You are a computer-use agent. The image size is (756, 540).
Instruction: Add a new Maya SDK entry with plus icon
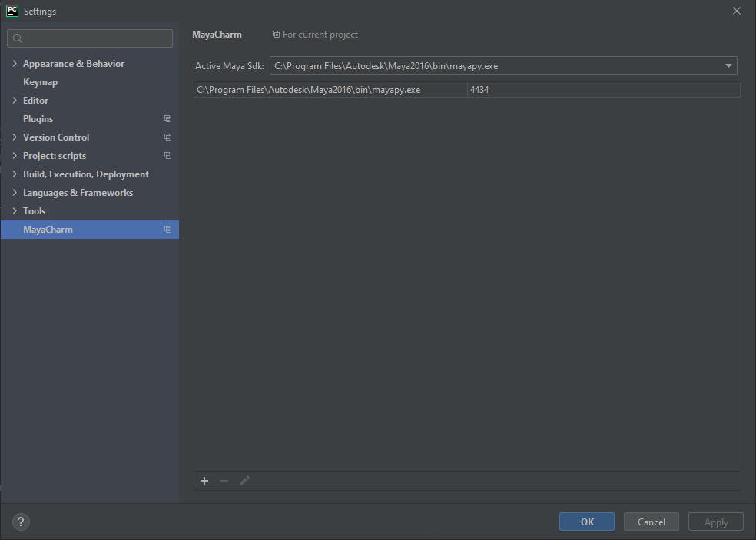(x=204, y=481)
